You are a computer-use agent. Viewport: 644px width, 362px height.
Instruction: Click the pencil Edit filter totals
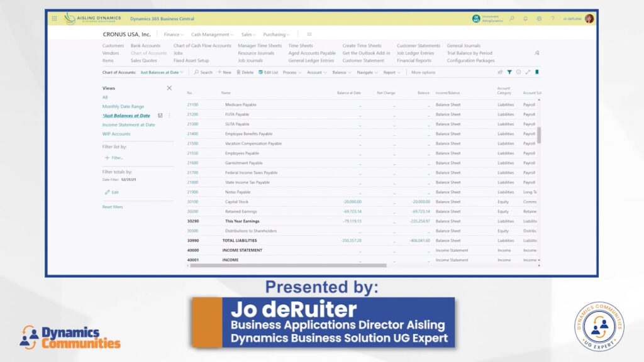pos(112,192)
